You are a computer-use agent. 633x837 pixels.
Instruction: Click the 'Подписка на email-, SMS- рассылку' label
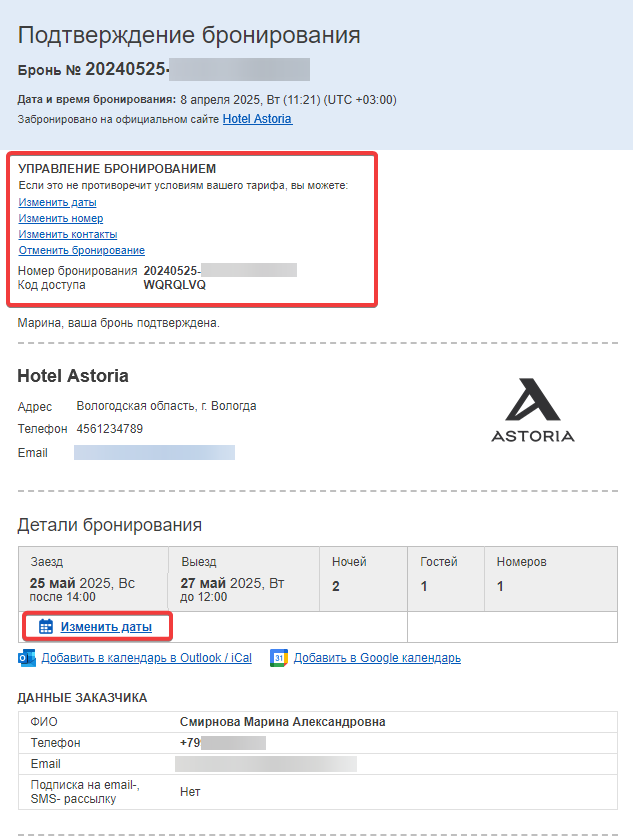click(x=85, y=792)
